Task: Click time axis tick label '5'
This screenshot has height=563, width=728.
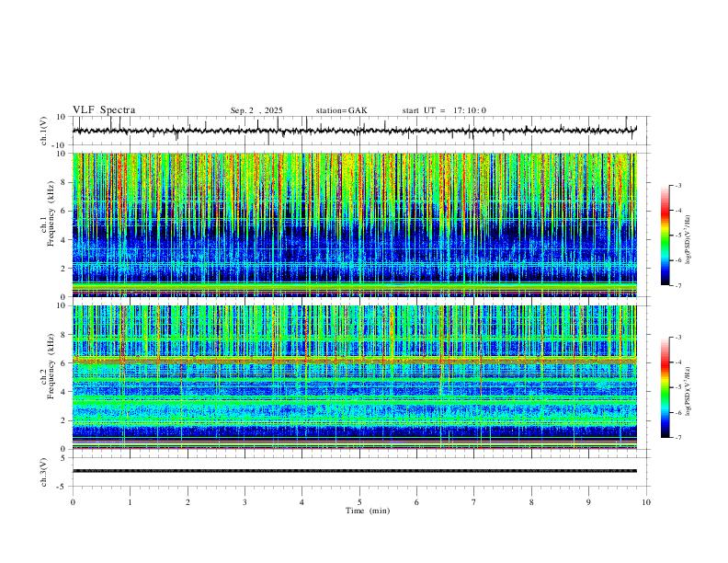Action: pyautogui.click(x=359, y=502)
